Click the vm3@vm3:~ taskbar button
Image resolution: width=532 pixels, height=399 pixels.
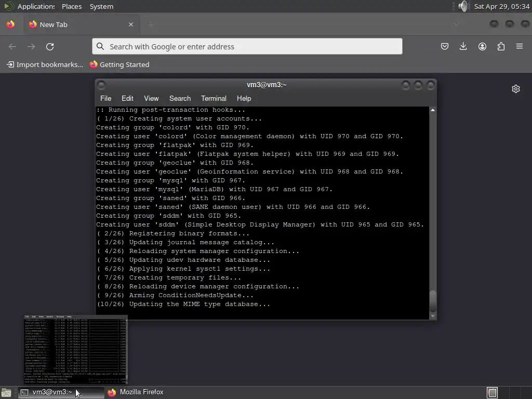pyautogui.click(x=61, y=392)
